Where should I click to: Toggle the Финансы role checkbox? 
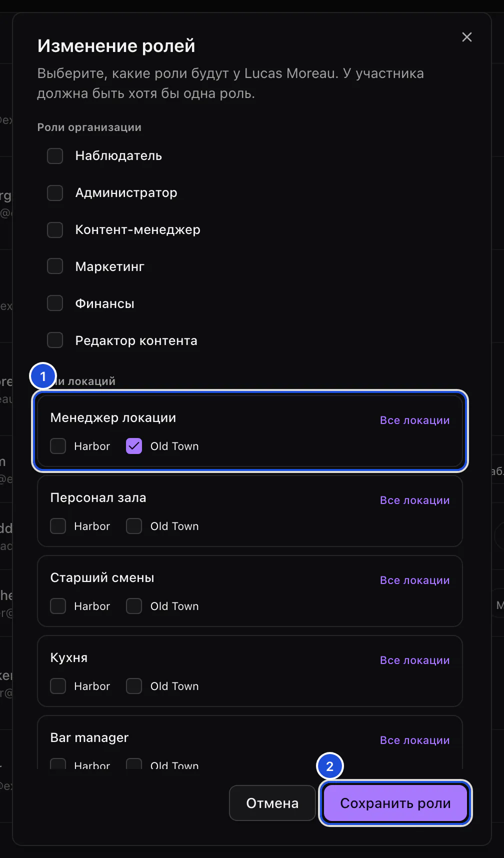click(x=55, y=303)
